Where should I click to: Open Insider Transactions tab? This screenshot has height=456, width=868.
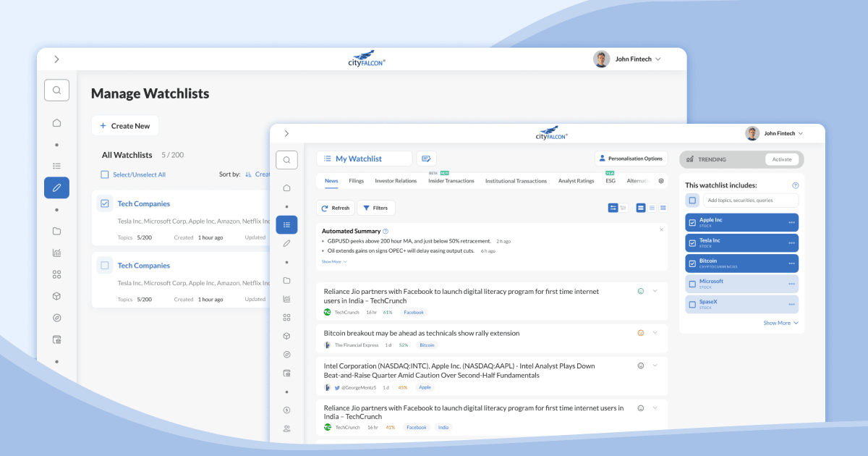451,181
